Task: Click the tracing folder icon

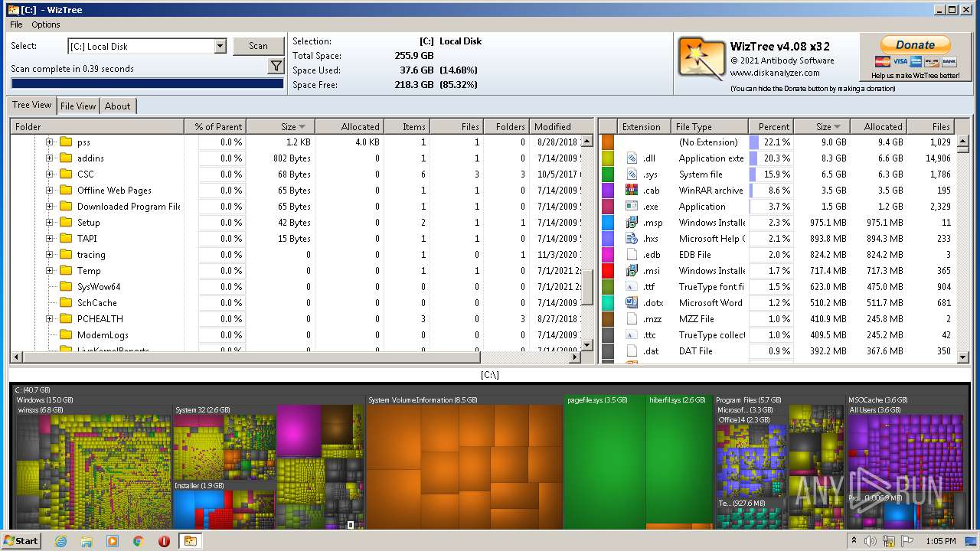Action: tap(65, 254)
